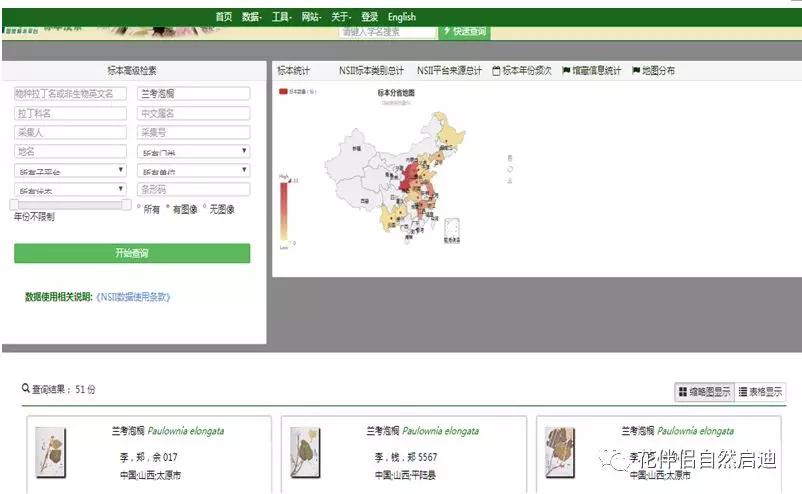Focus the 物种拉丁名或非生物英文名 input field
The image size is (802, 494).
70,94
